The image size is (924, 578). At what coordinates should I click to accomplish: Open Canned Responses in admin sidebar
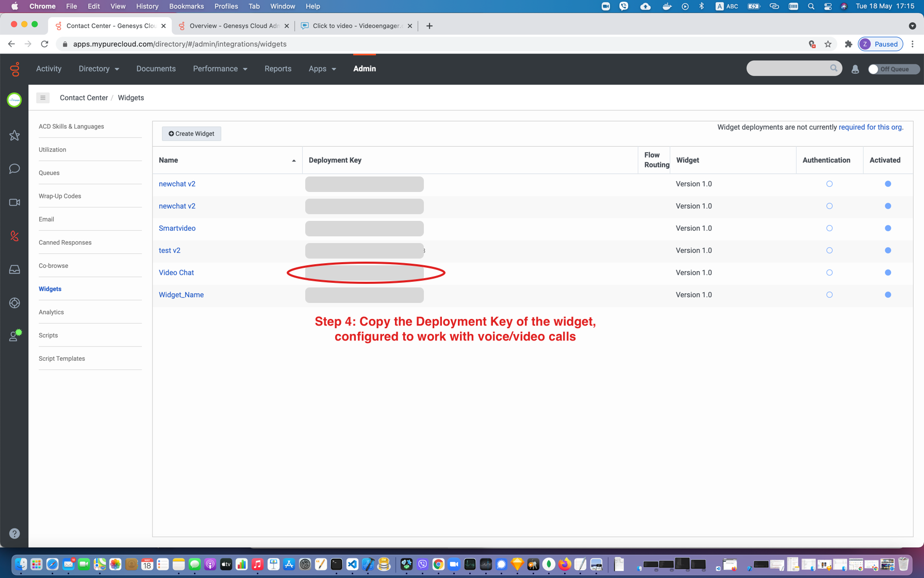[x=65, y=243]
